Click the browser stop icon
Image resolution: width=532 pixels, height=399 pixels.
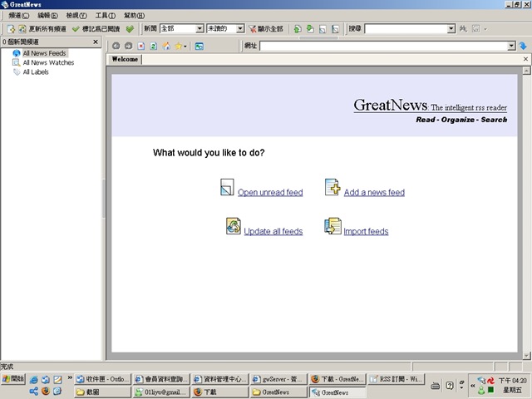tap(141, 46)
